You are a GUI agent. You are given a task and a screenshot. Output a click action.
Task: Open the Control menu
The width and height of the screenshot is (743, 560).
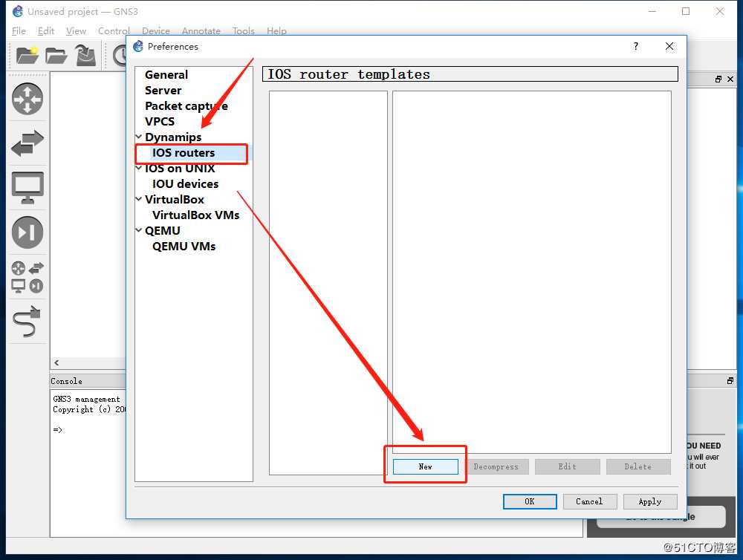pyautogui.click(x=114, y=30)
